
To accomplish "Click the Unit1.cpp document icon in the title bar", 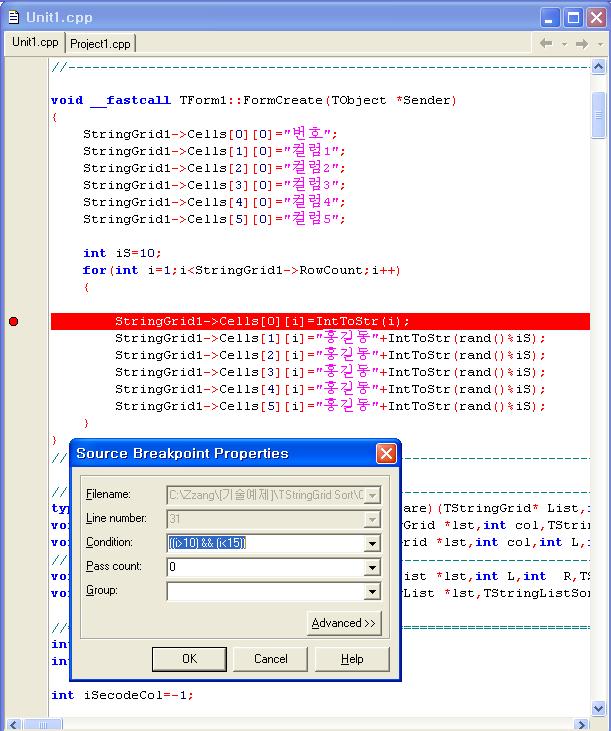I will pos(14,17).
